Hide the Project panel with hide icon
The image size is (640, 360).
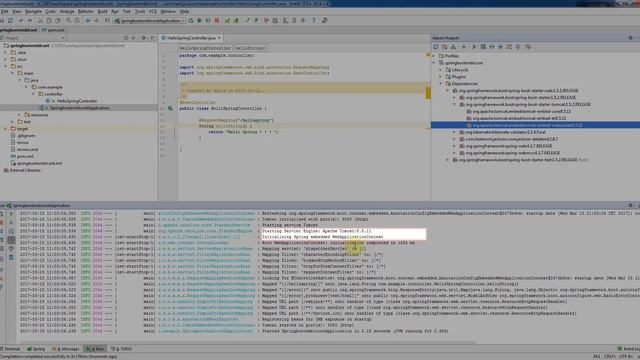(153, 38)
